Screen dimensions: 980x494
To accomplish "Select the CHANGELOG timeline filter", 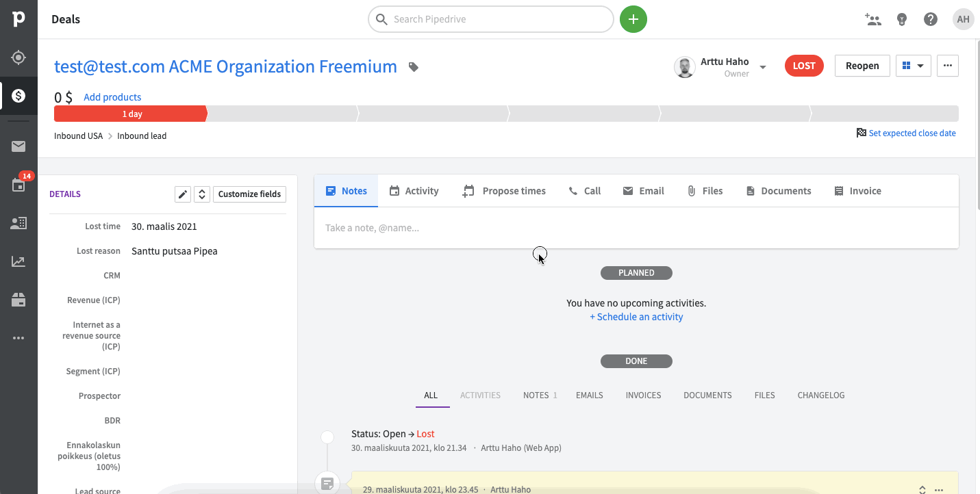I will [x=821, y=395].
